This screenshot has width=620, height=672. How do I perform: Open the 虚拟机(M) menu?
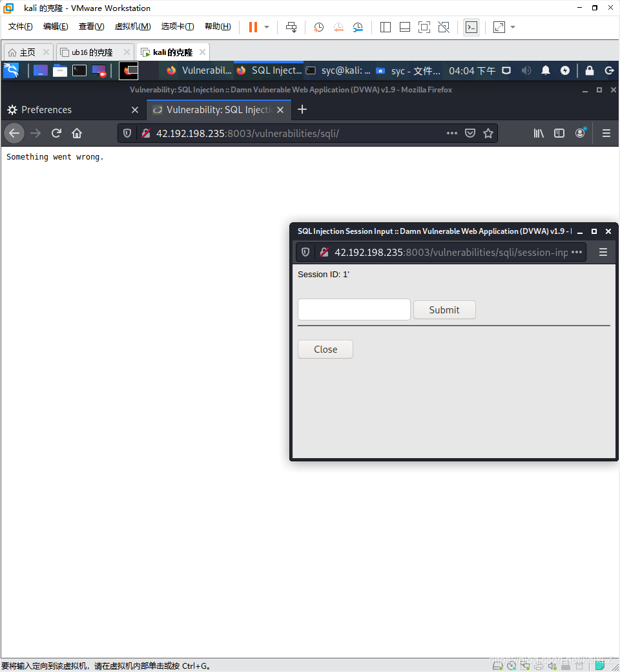tap(132, 26)
